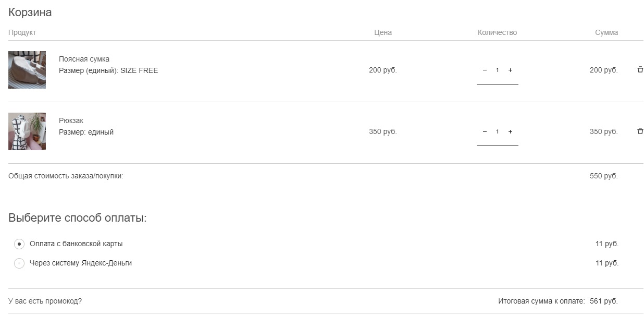Click the Количество column header
The width and height of the screenshot is (644, 315).
pyautogui.click(x=497, y=32)
